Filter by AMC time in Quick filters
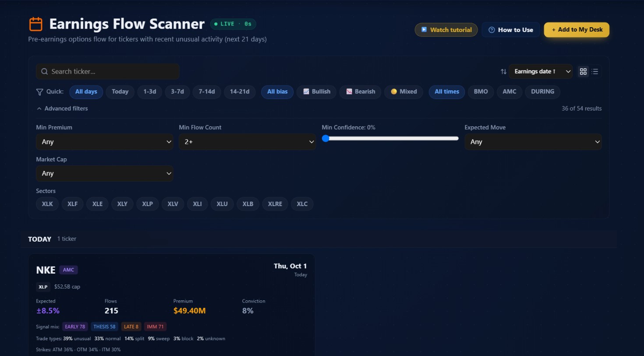 pyautogui.click(x=510, y=92)
